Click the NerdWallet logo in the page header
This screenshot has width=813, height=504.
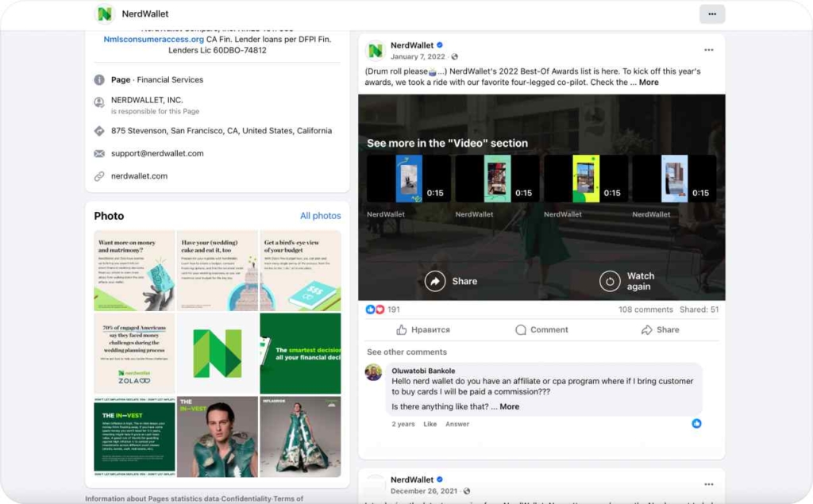point(105,13)
